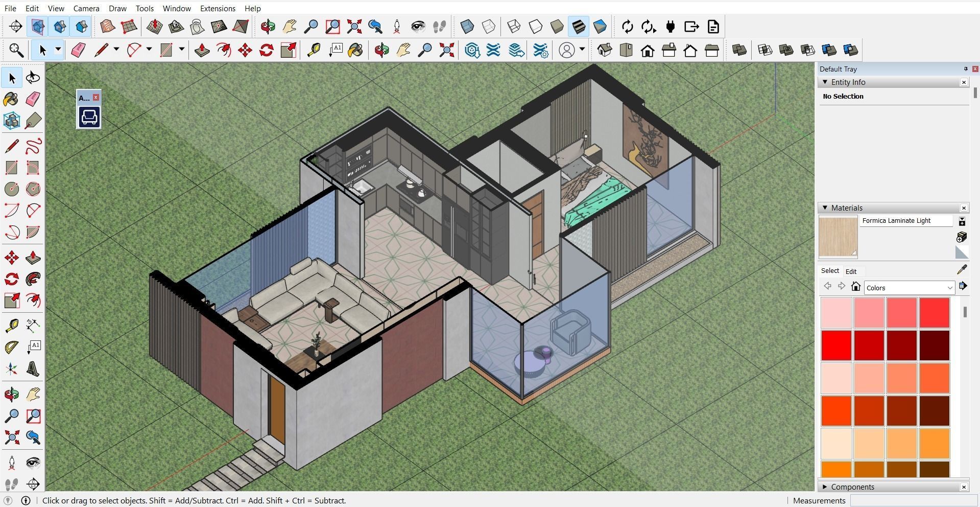Click the plug extension icon

[671, 27]
